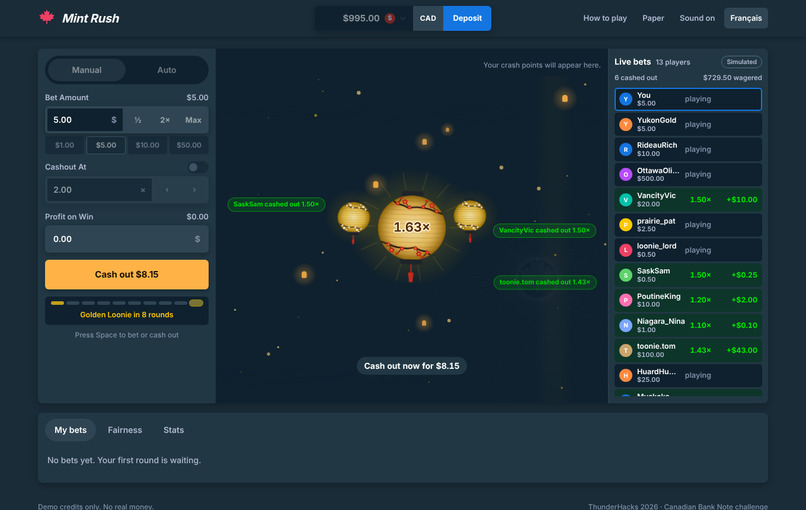Screen dimensions: 806x510
Task: Click the loonie_lord avatar icon
Action: [626, 250]
